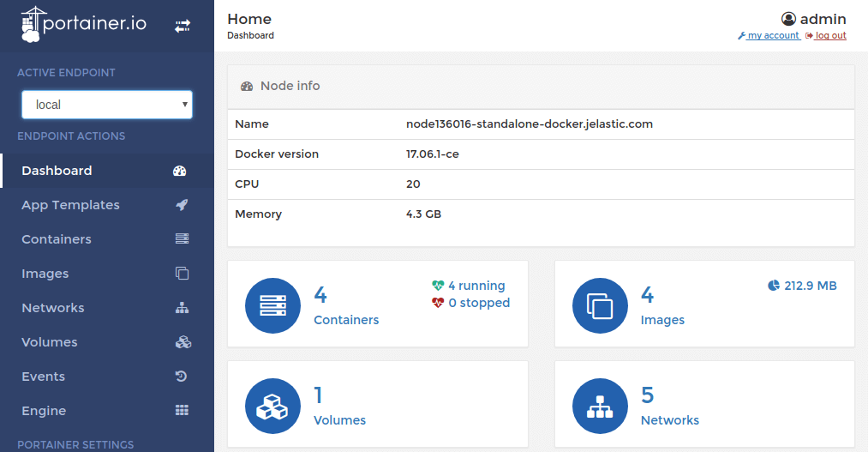This screenshot has height=452, width=868.
Task: Click the Portainer.io logo
Action: pos(84,25)
